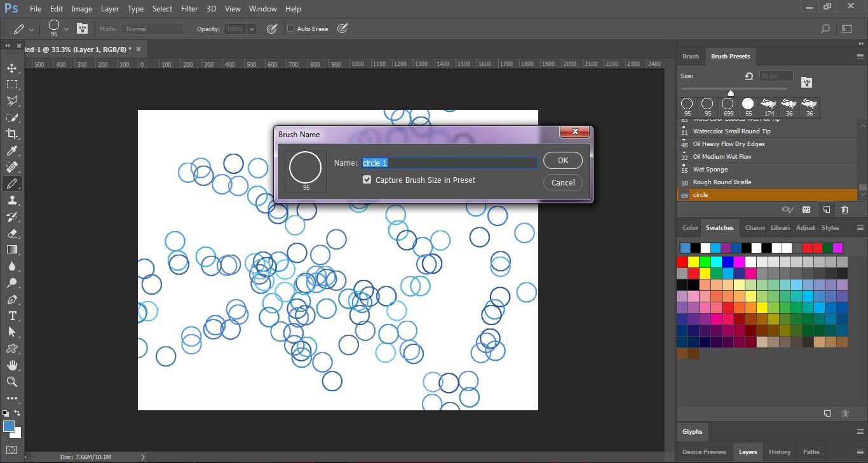Switch to the History tab

(x=780, y=452)
